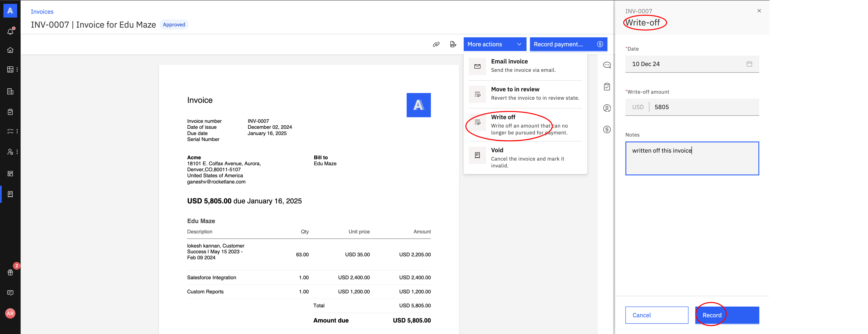Expand dashboard sidebar item options dots
This screenshot has height=334, width=868.
coord(17,69)
